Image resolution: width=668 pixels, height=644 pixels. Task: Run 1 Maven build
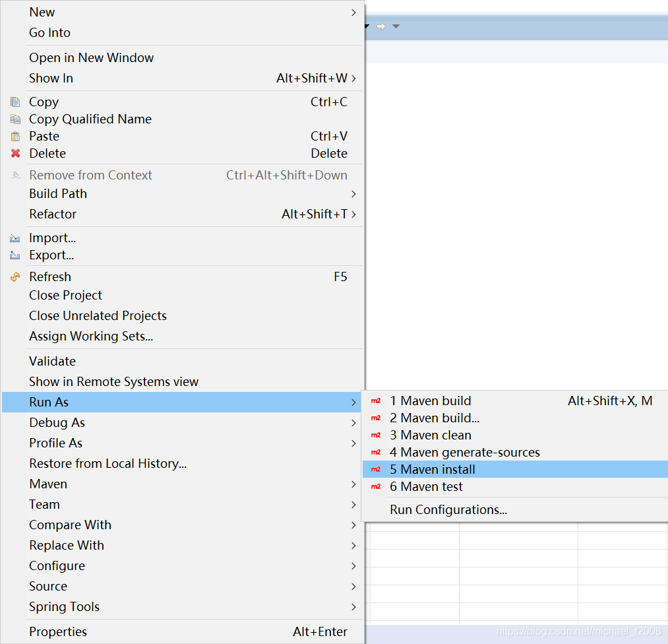pyautogui.click(x=515, y=401)
